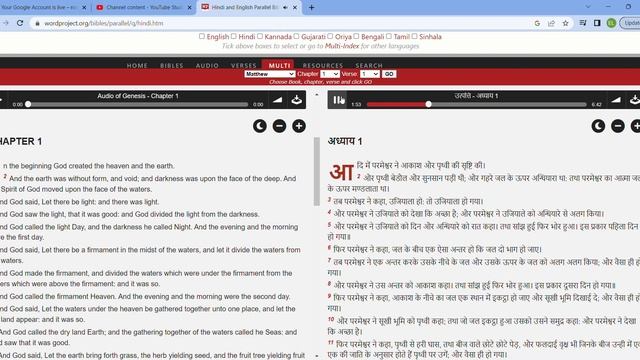The height and width of the screenshot is (360, 640).
Task: Click the 'CHAPTER 1' heading
Action: [21, 142]
